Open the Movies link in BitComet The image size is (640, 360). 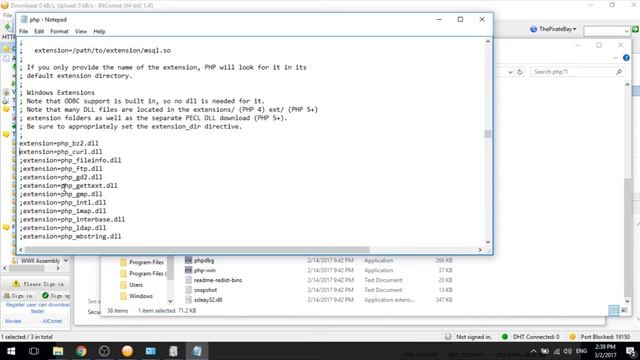13,321
